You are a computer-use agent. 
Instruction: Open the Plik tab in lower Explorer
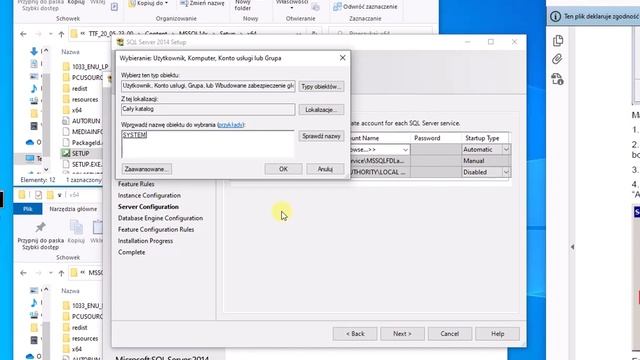tap(28, 209)
